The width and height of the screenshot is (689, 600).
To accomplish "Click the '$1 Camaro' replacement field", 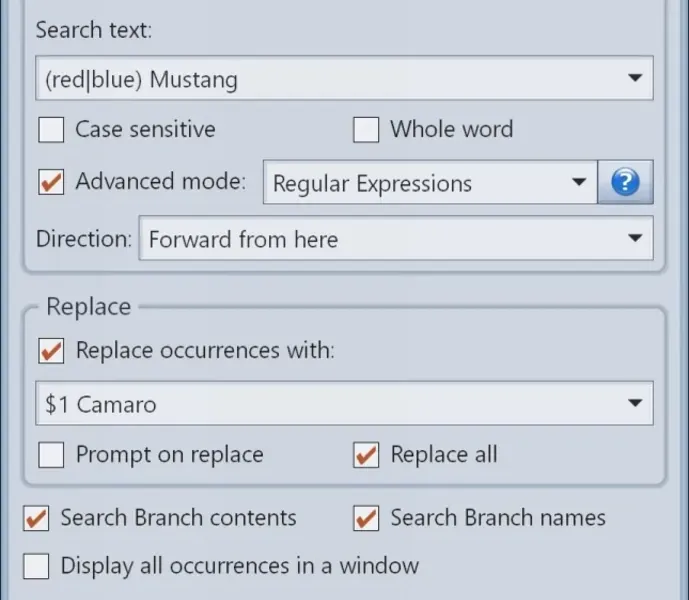I will 320,404.
